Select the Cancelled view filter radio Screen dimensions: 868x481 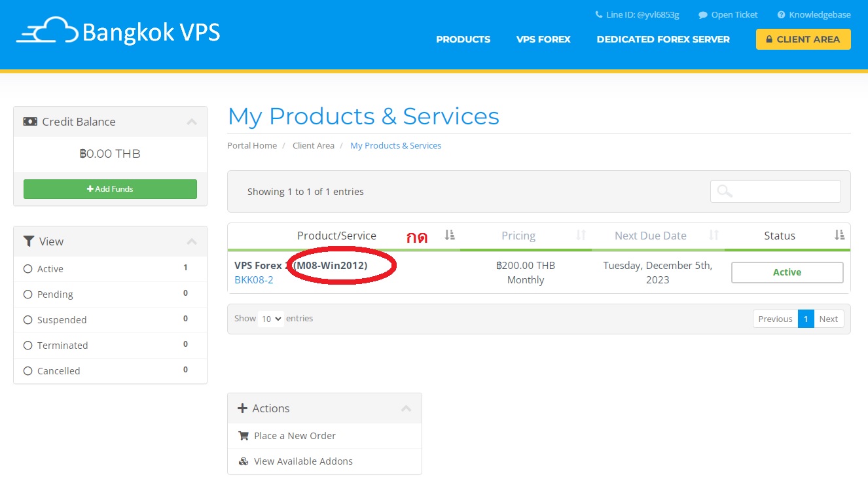pyautogui.click(x=27, y=371)
